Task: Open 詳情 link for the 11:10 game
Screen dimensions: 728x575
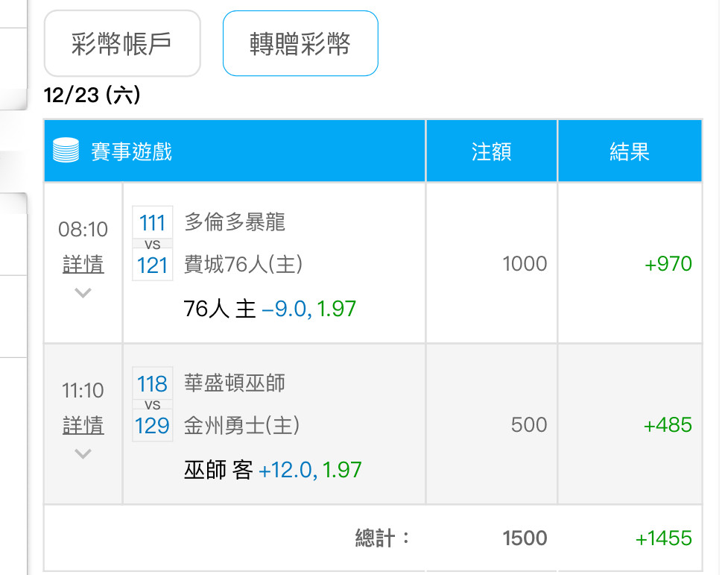Action: 83,426
